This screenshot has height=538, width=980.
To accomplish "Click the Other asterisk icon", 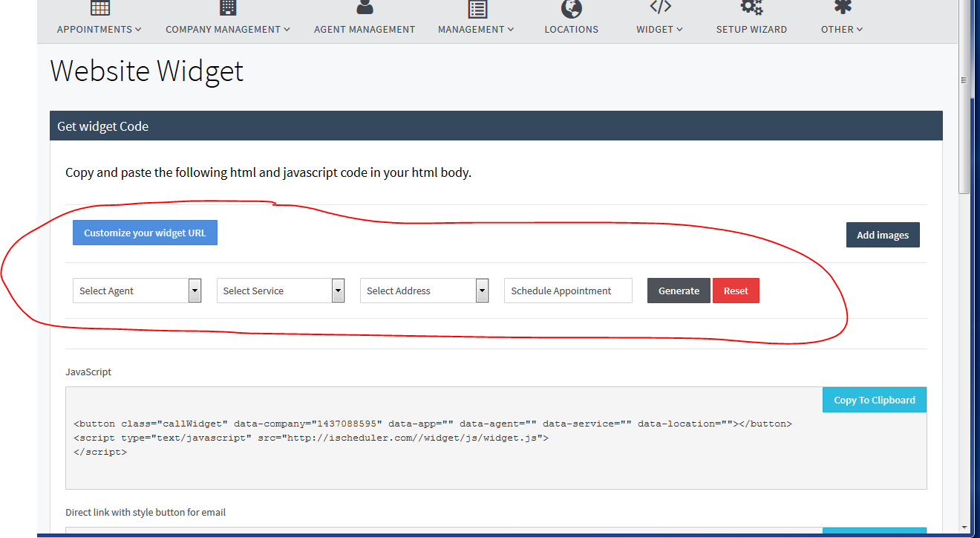I will 843,7.
